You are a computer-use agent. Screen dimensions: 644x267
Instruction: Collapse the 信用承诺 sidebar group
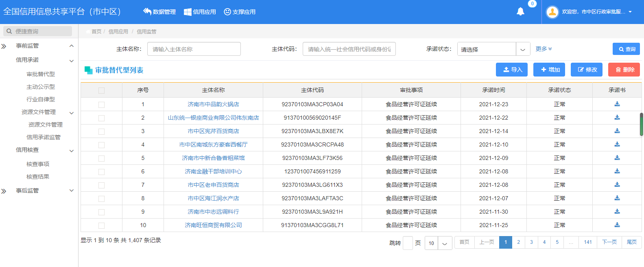tap(72, 61)
